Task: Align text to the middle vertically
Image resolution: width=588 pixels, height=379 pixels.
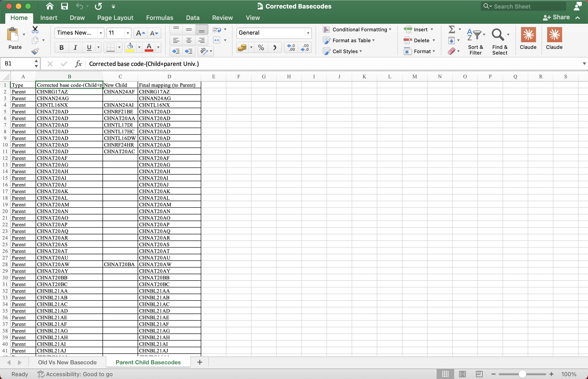Action: pos(189,30)
